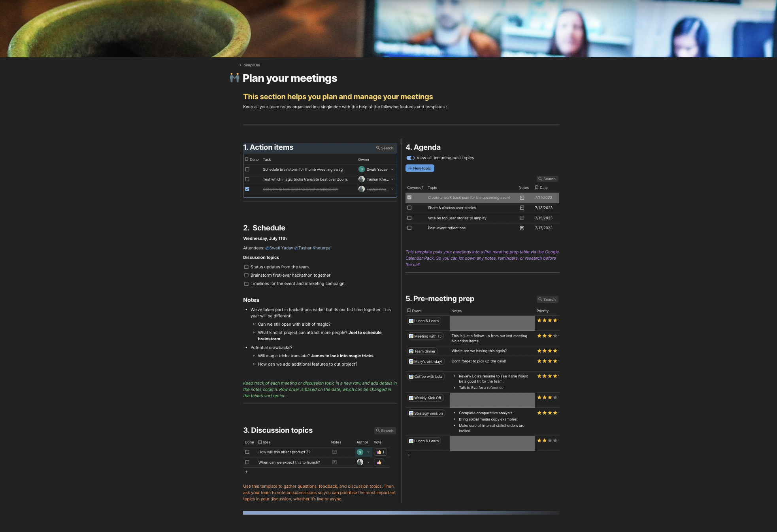The height and width of the screenshot is (532, 777).
Task: Open @Tushar Kheterpal attendee mention
Action: pyautogui.click(x=313, y=248)
